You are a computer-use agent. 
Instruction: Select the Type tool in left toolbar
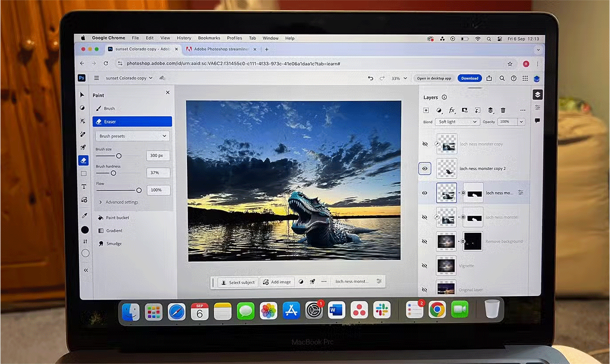click(83, 187)
